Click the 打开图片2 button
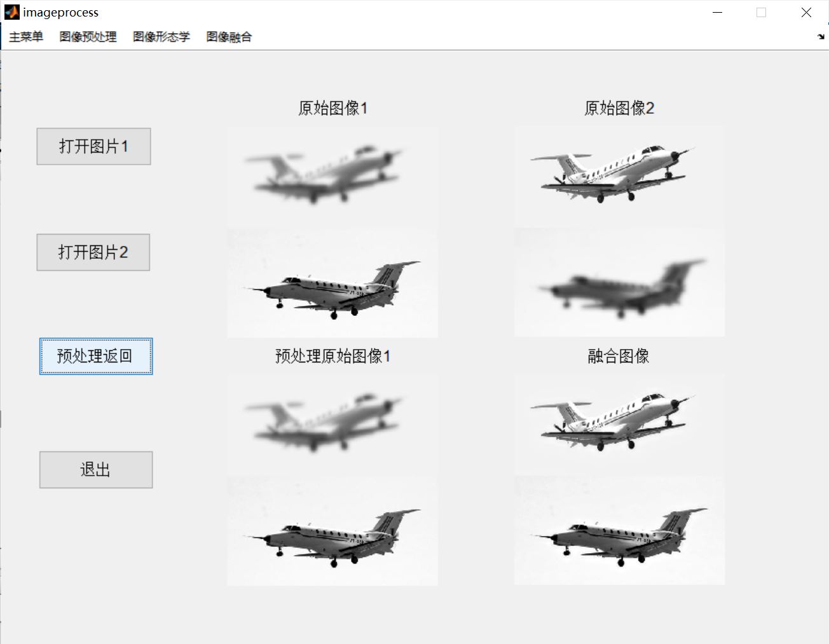 [x=93, y=252]
